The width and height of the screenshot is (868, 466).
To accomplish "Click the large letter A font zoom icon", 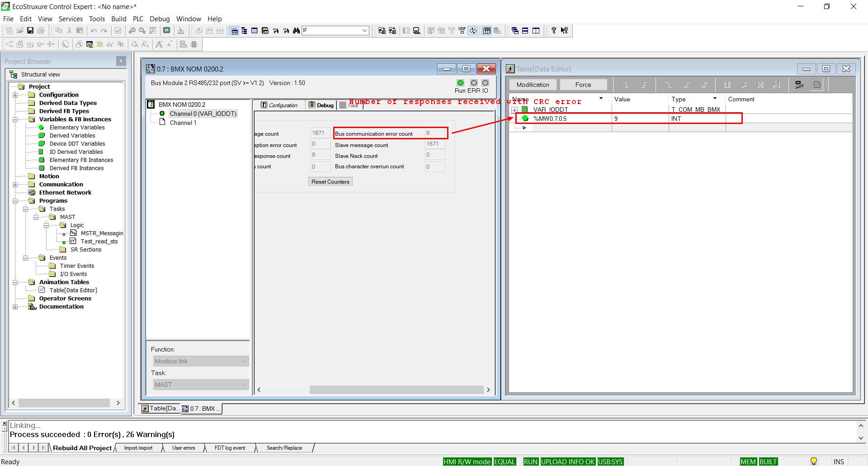I will tap(159, 44).
